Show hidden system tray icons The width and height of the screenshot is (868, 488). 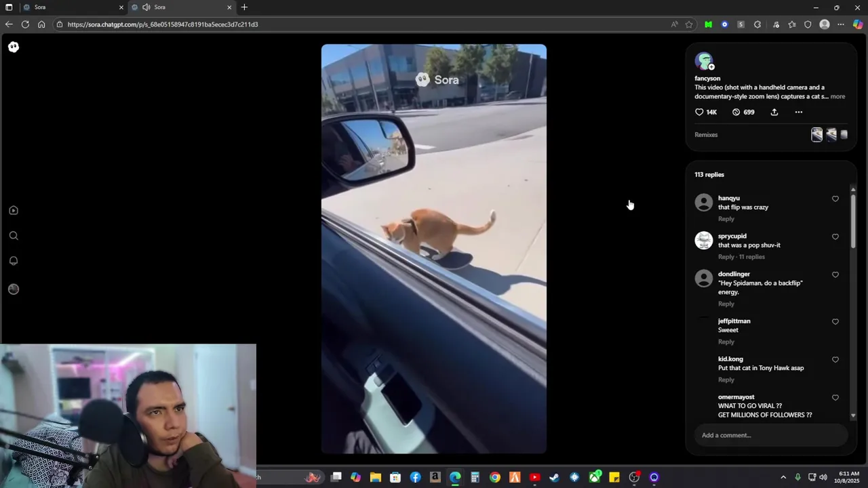click(783, 477)
